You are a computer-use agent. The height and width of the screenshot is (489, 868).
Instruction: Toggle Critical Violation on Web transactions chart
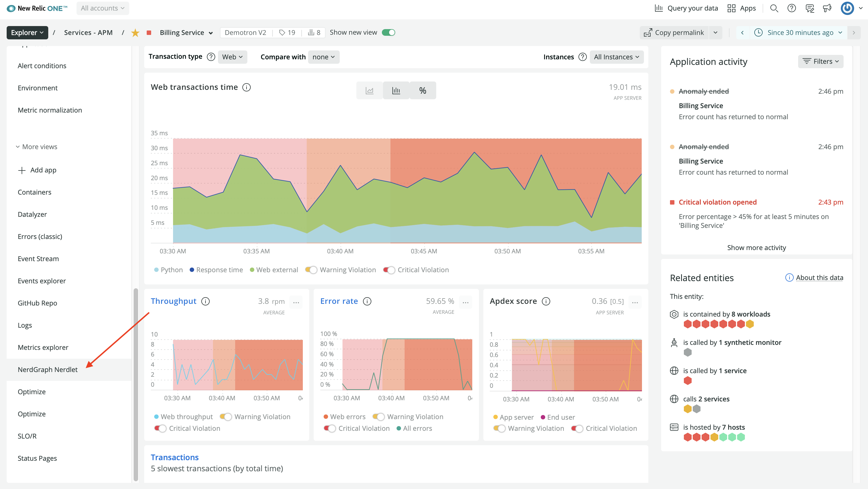tap(389, 270)
